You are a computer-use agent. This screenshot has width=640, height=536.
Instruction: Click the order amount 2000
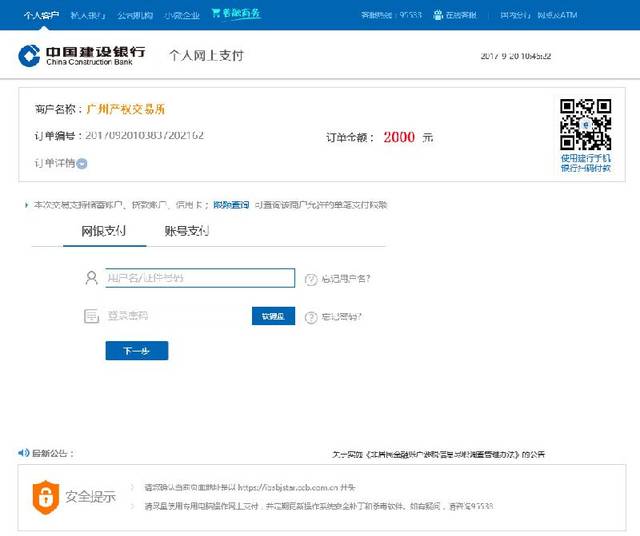coord(399,137)
